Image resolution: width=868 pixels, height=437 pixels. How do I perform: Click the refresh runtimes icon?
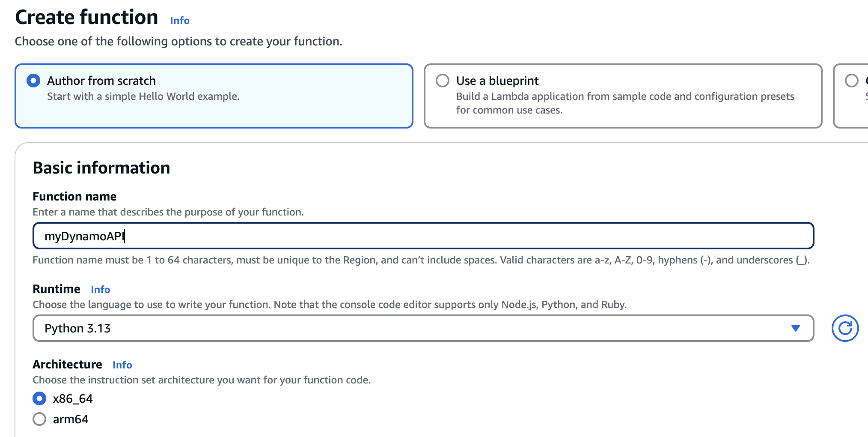pyautogui.click(x=845, y=328)
